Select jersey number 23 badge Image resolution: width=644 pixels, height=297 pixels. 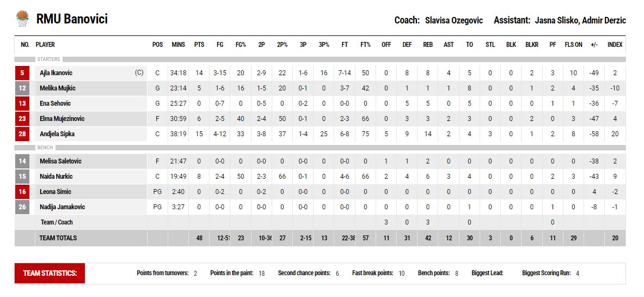pyautogui.click(x=22, y=119)
